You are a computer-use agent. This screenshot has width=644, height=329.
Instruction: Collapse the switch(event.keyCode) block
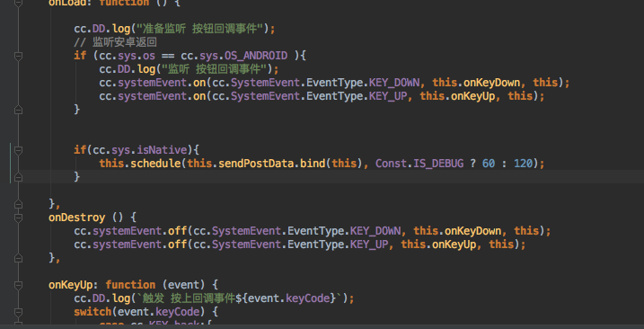point(18,312)
